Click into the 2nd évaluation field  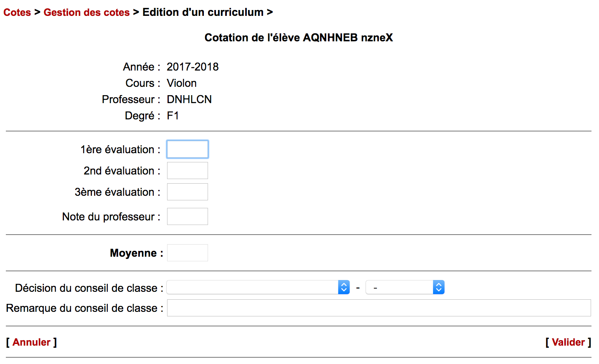pyautogui.click(x=187, y=171)
